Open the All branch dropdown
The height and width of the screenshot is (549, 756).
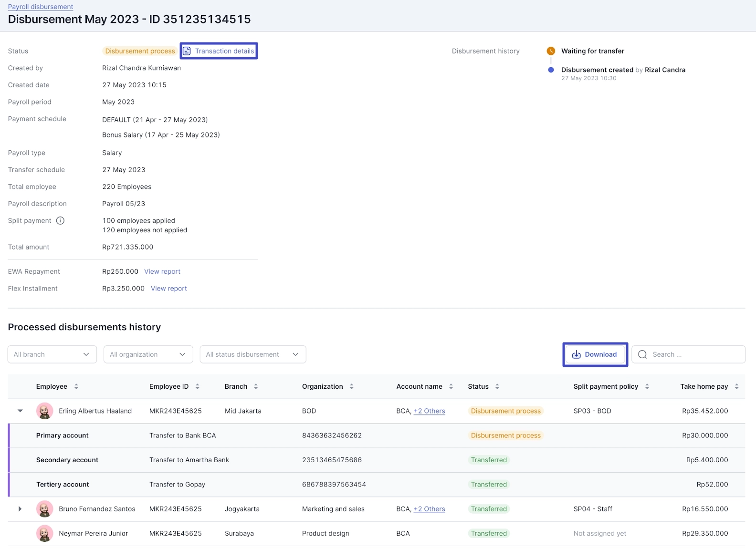pos(52,354)
